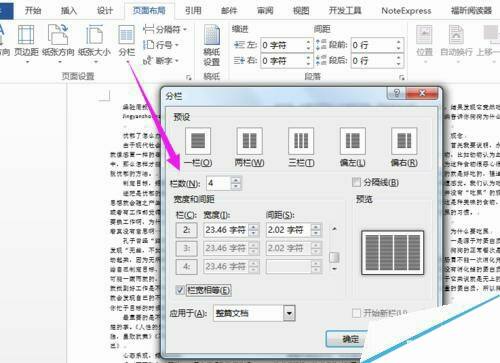Open the 页面设置 dialog launcher
Viewport: 500px width, 363px height.
(189, 78)
